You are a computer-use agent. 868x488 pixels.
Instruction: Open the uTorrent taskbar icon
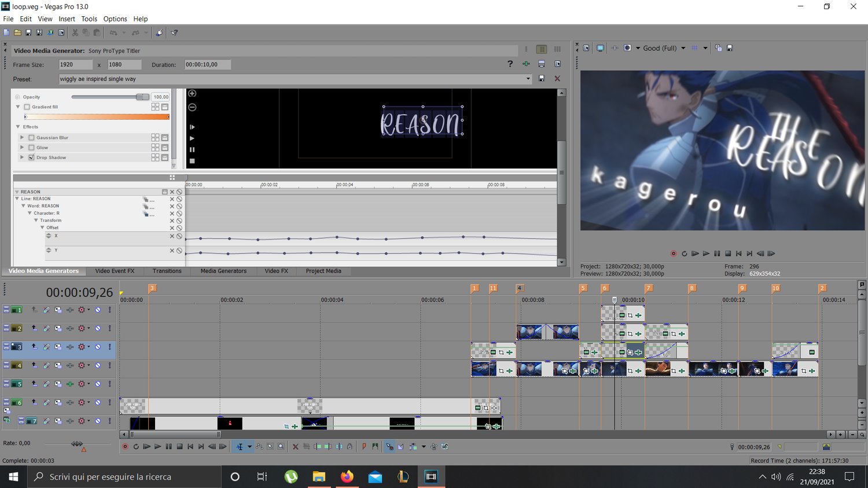(x=291, y=476)
